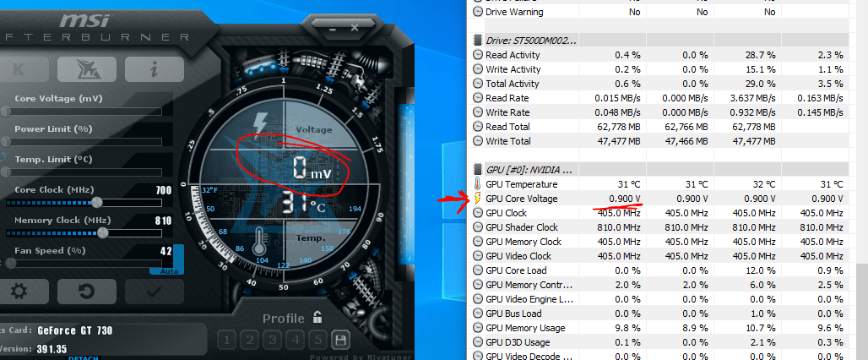
Task: Select profile slot 1
Action: click(226, 340)
